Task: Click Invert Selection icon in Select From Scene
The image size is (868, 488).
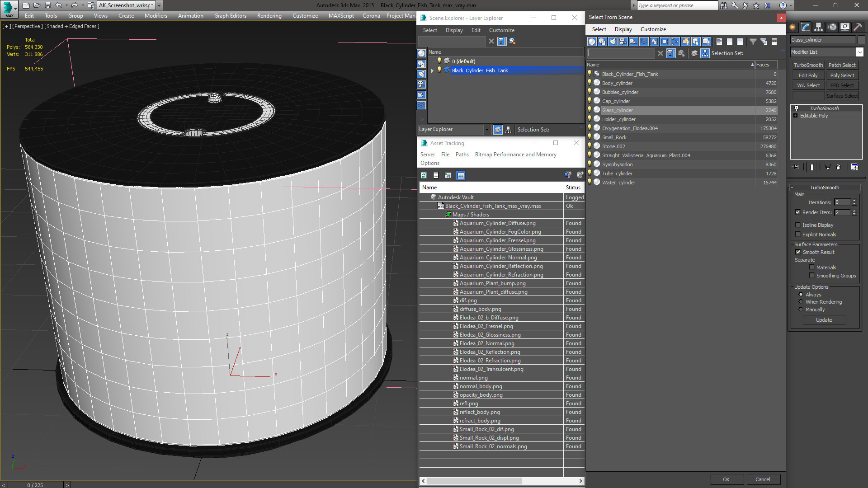Action: pos(740,42)
